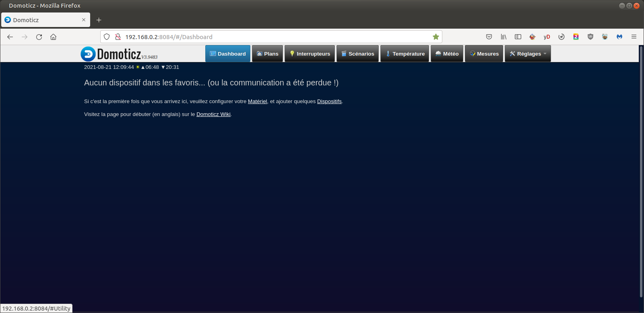This screenshot has width=644, height=313.
Task: Click the Domoticz logo icon
Action: (88, 54)
